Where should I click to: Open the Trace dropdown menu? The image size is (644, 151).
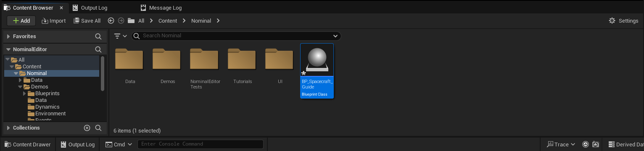pos(561,144)
